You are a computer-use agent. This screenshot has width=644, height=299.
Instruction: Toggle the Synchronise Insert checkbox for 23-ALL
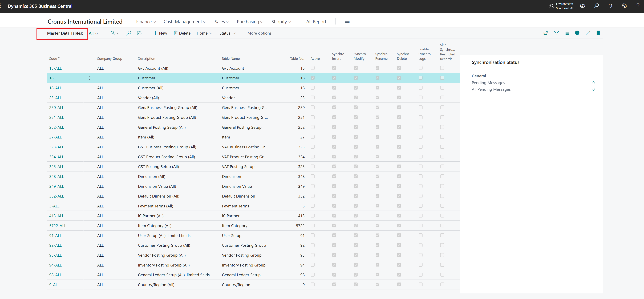pyautogui.click(x=334, y=97)
